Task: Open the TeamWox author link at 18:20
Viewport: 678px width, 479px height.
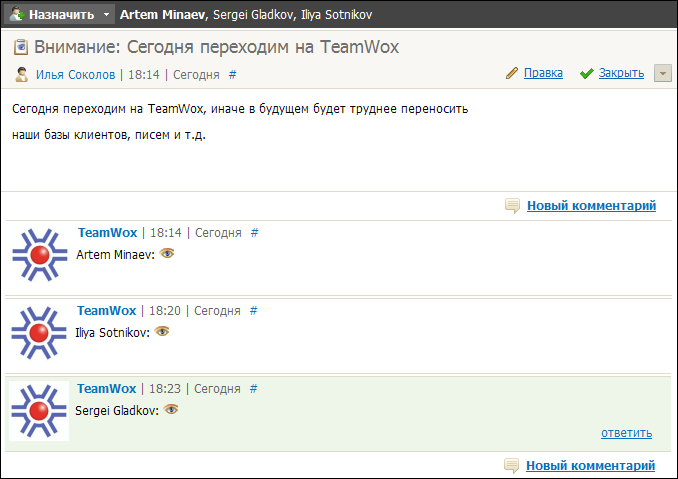Action: (107, 310)
